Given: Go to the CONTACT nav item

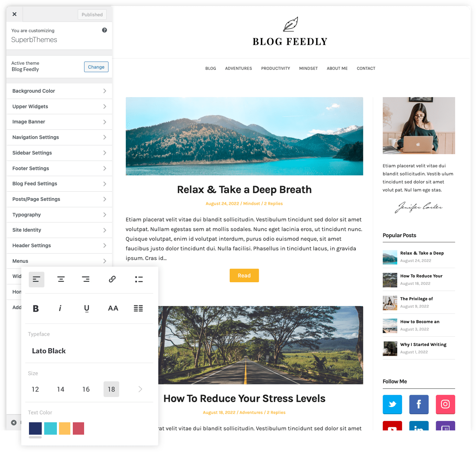Looking at the screenshot, I should tap(366, 68).
